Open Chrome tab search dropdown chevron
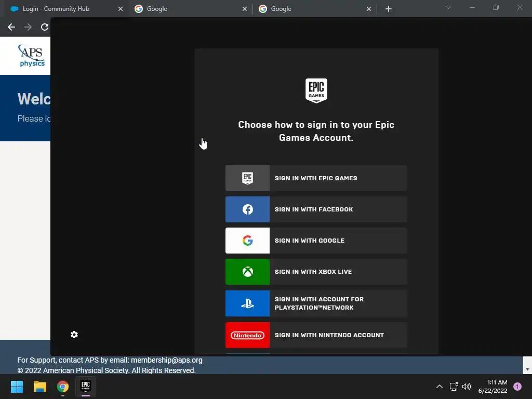Viewport: 532px width, 399px height. (x=448, y=7)
